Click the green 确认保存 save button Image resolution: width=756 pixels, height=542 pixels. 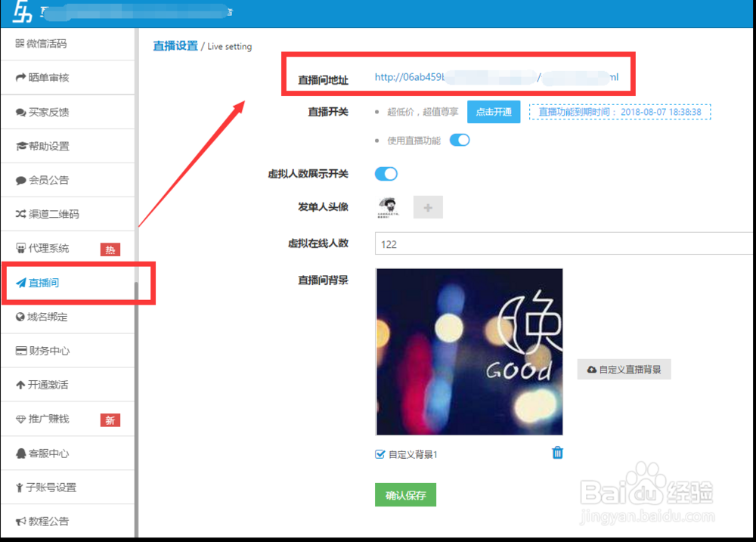(x=405, y=494)
